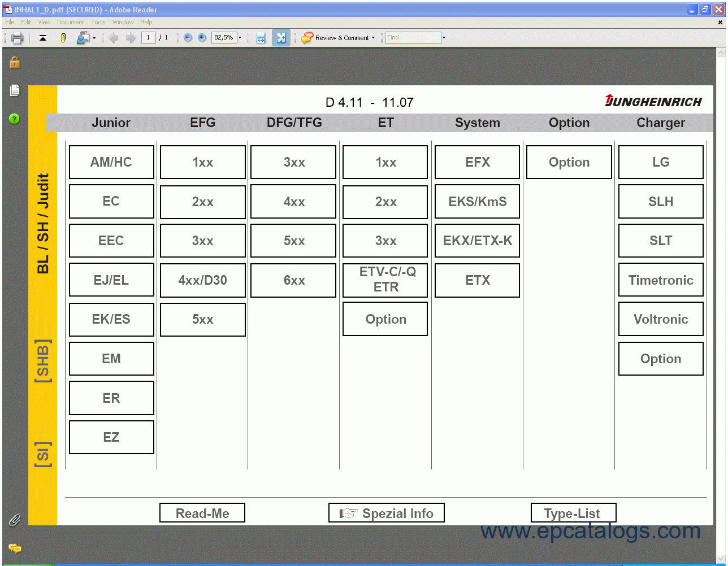Click the paperclip Attachments icon in sidebar
The image size is (728, 566).
15,521
